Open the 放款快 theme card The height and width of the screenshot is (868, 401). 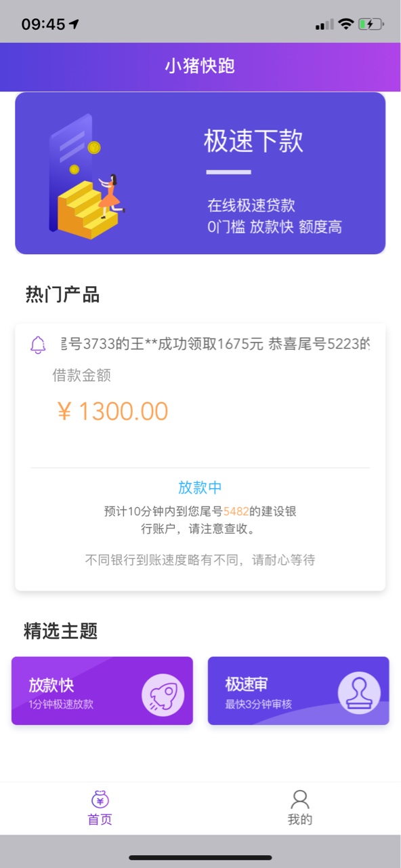click(x=102, y=690)
